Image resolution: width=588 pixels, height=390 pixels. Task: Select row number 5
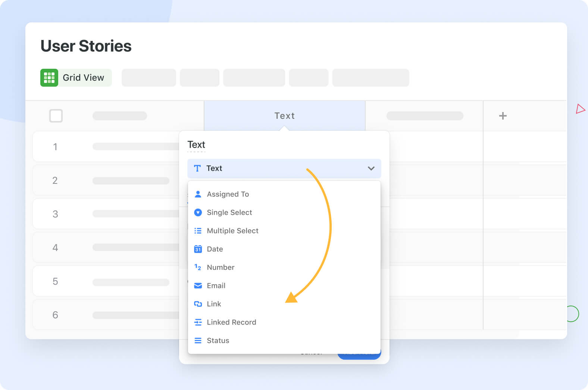55,281
